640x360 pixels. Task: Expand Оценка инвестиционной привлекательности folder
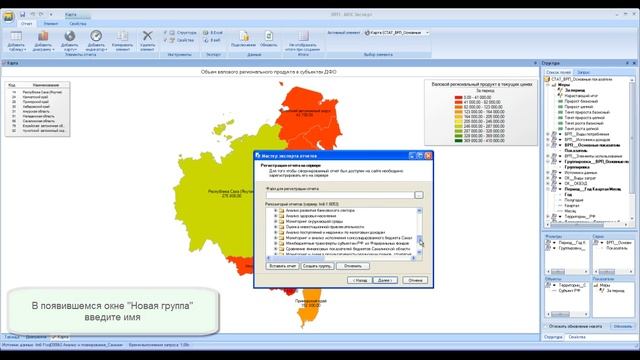[276, 227]
